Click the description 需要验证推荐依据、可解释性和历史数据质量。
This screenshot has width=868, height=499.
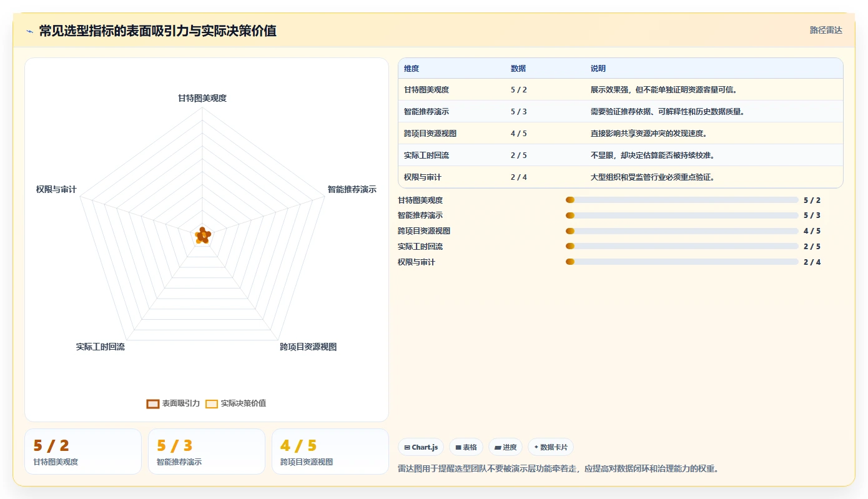[668, 112]
